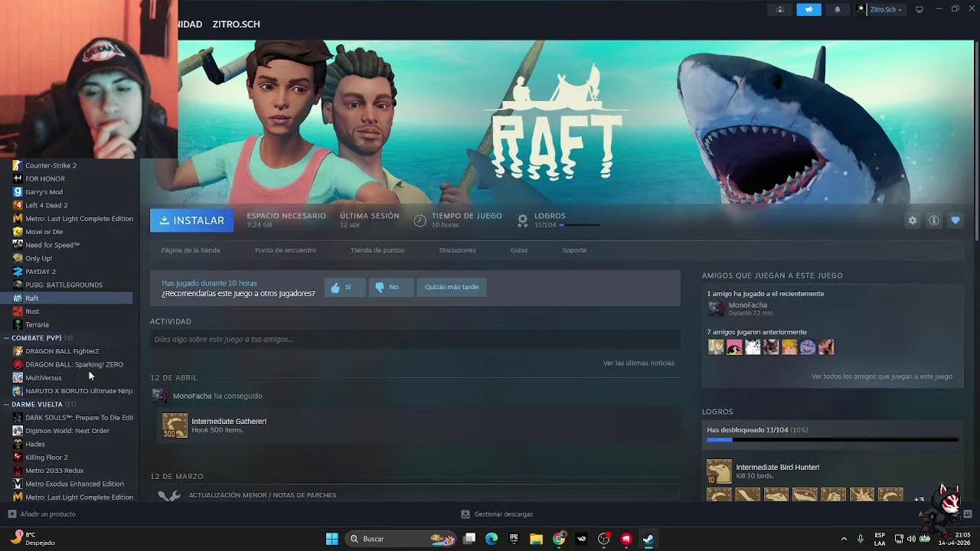Open the patch notes wrench icon
Viewport: 980px width, 551px height.
(x=169, y=495)
